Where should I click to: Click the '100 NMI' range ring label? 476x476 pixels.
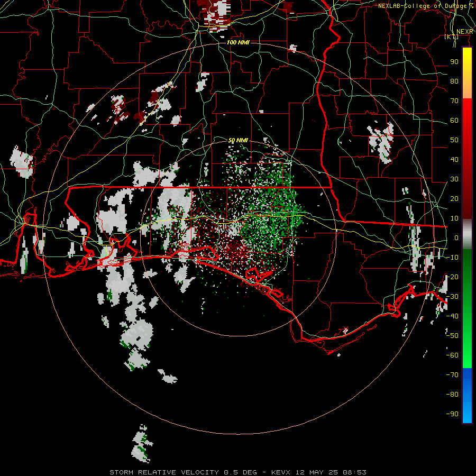[238, 42]
